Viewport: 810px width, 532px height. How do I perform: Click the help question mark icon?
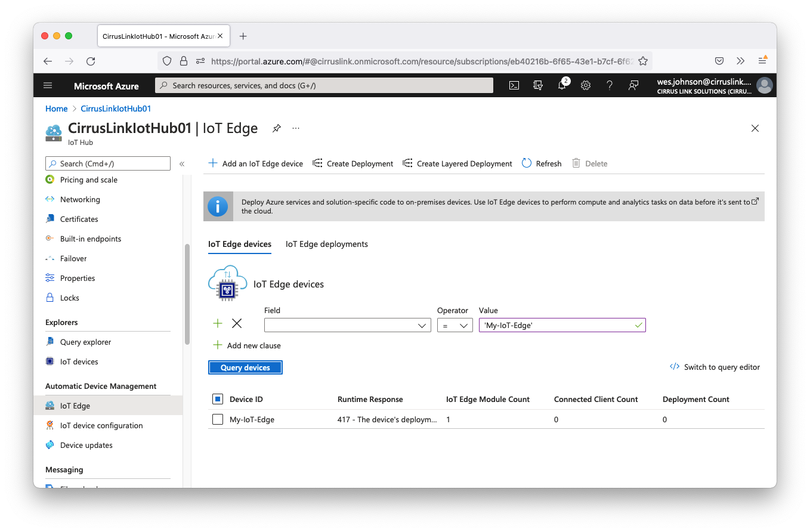(x=610, y=85)
